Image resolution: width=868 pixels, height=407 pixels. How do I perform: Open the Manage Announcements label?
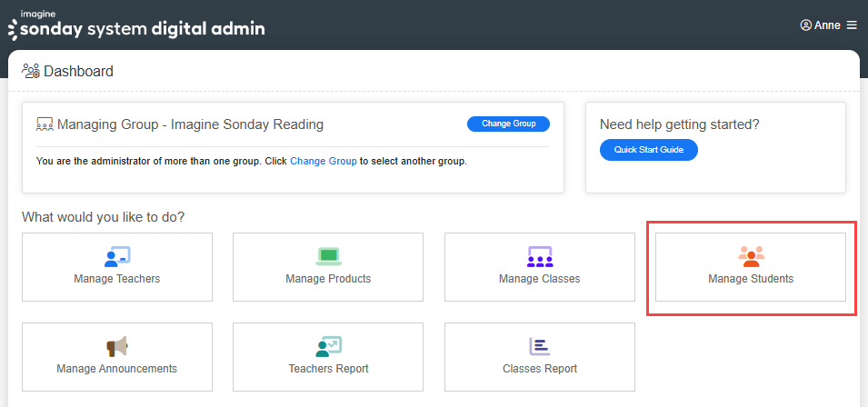point(117,368)
